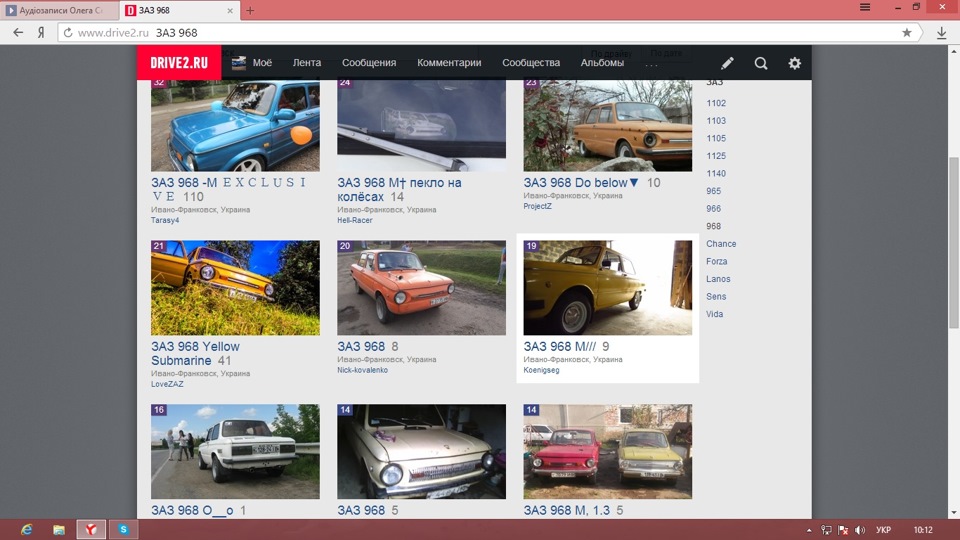Select model Lanos in sidebar

pos(718,279)
